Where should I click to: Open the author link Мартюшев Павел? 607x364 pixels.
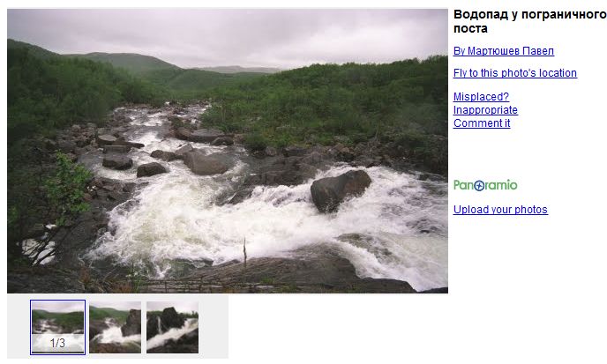pyautogui.click(x=504, y=51)
